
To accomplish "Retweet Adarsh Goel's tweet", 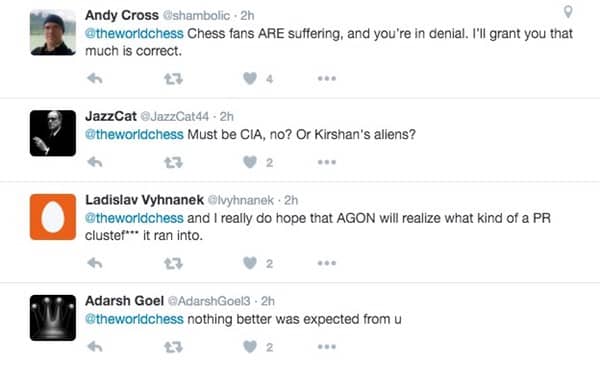I will 173,347.
